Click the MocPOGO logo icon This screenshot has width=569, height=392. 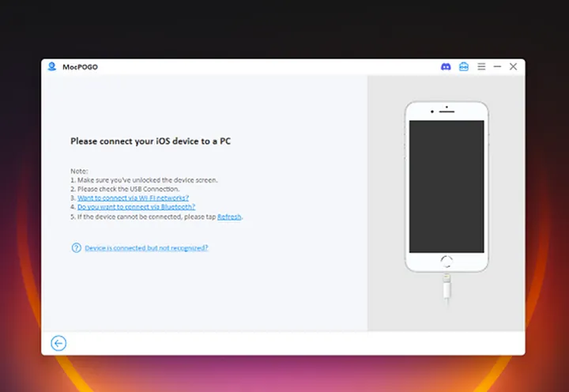(x=52, y=67)
